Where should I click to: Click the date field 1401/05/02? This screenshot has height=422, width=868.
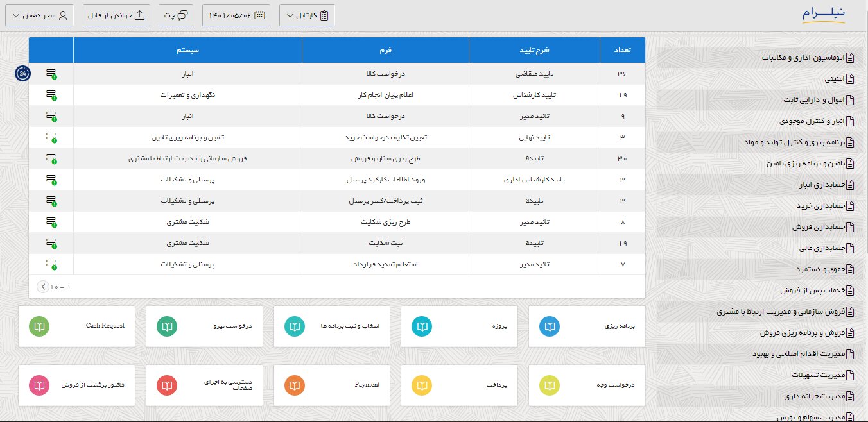coord(236,15)
